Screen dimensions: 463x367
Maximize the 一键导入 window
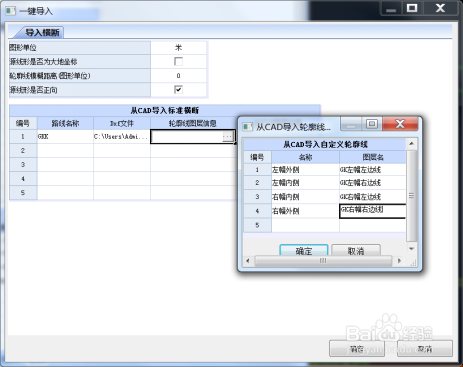(412, 8)
